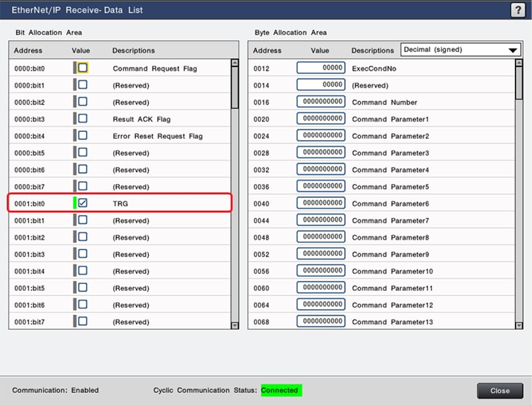Check the Error Reset Request Flag box

coord(83,136)
